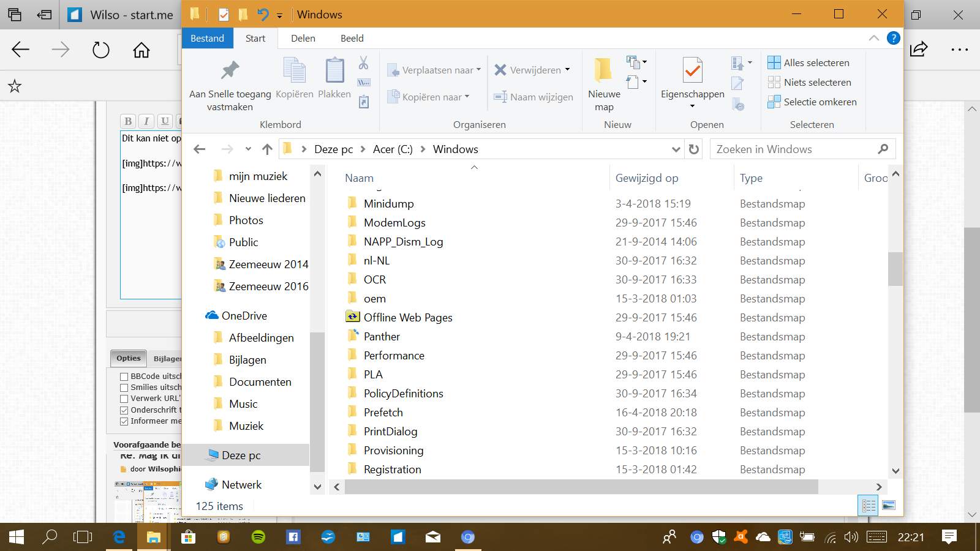The width and height of the screenshot is (980, 551).
Task: Click the navigation pane scrollbar
Action: tap(317, 401)
